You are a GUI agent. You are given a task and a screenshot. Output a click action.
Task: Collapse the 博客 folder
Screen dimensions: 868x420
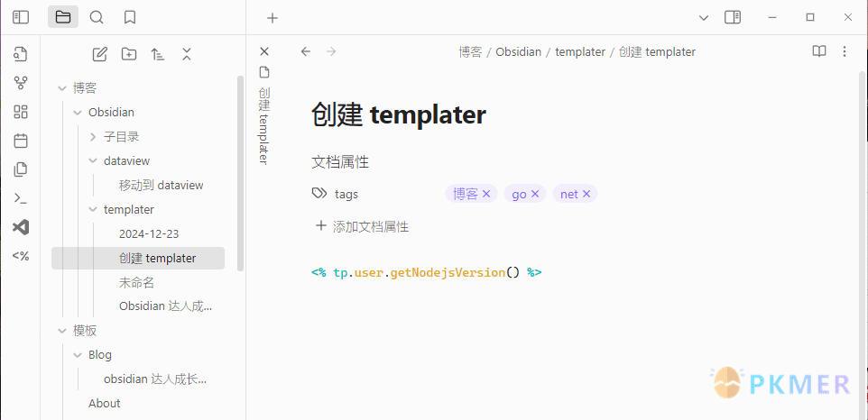(x=62, y=87)
